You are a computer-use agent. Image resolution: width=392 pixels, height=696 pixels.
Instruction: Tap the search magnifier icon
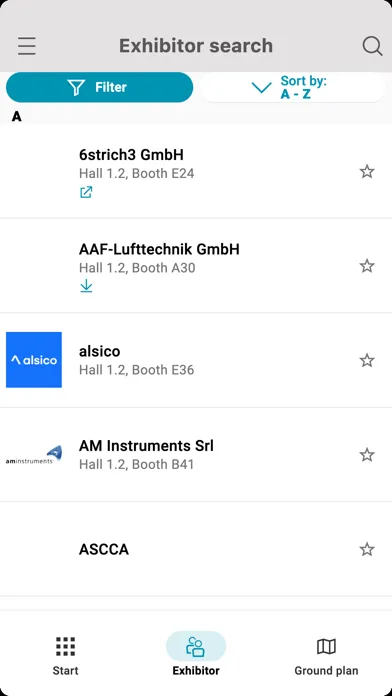(372, 46)
